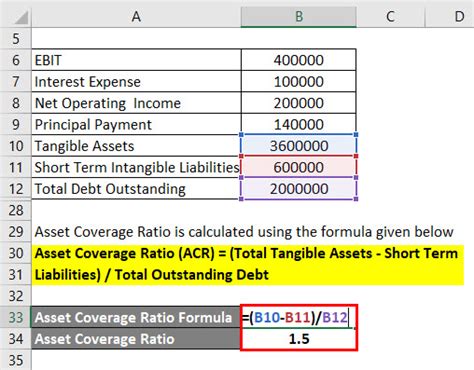Select column B header

coord(299,16)
